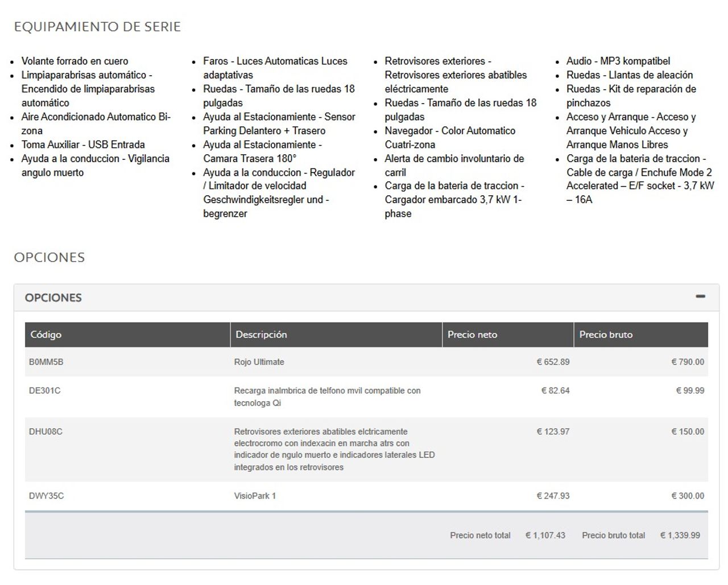Screen dimensions: 728x585
Task: Click the OPCIONES accordion header title
Action: (53, 298)
